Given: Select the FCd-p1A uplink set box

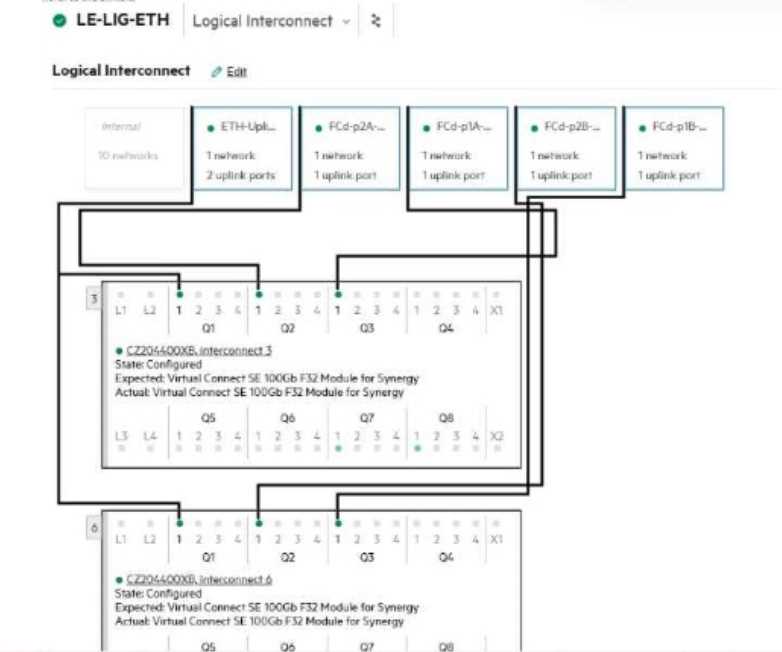Looking at the screenshot, I should (x=458, y=149).
